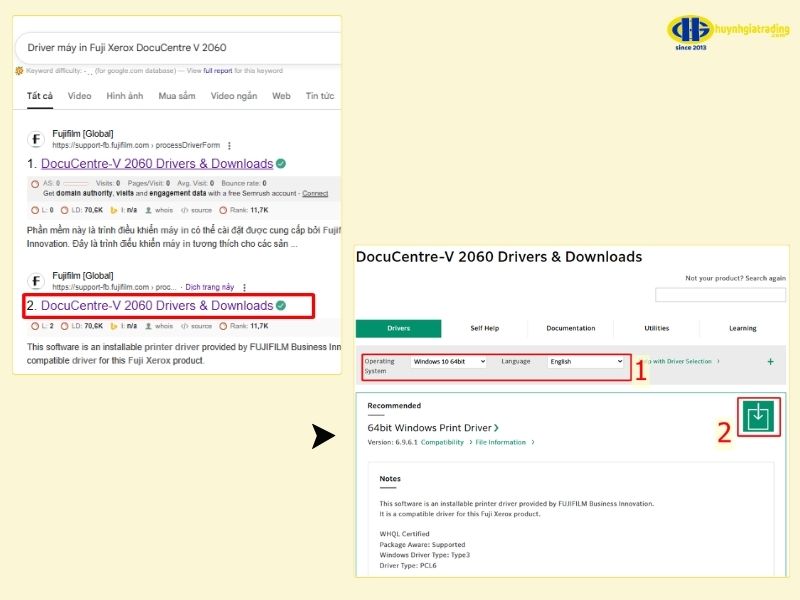Click the verified badge beside the first result title
800x600 pixels.
point(281,164)
